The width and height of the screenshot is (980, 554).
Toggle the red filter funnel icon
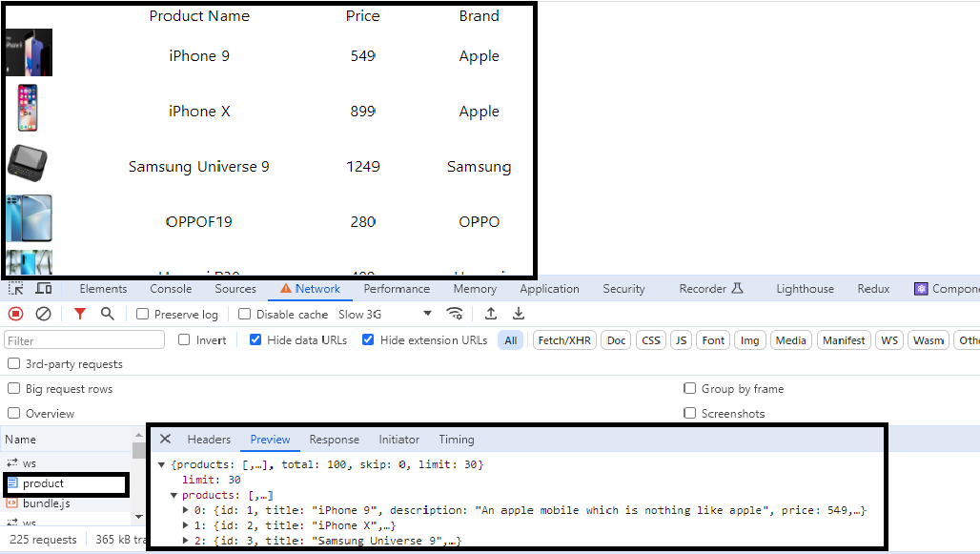tap(79, 314)
